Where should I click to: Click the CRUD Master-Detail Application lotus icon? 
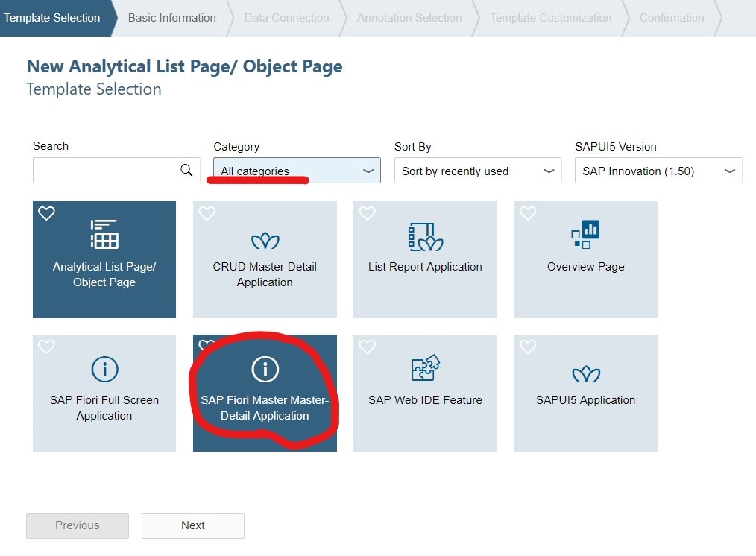click(x=265, y=241)
